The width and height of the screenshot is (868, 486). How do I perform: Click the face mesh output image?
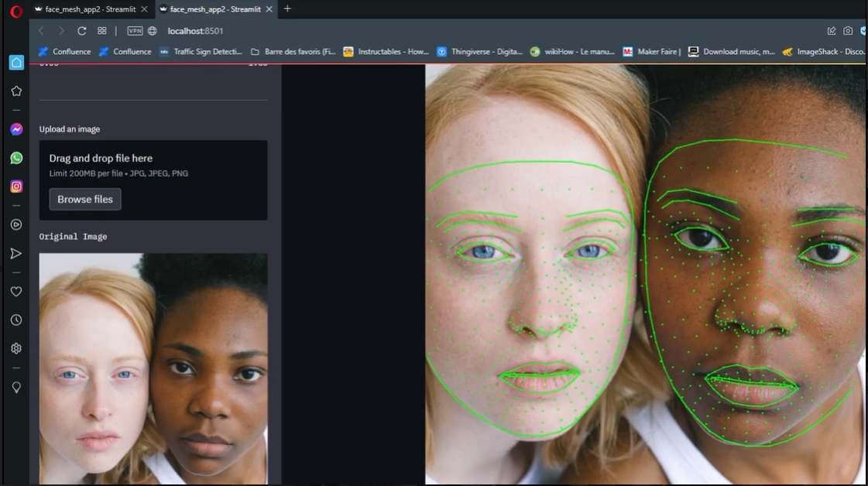point(646,275)
